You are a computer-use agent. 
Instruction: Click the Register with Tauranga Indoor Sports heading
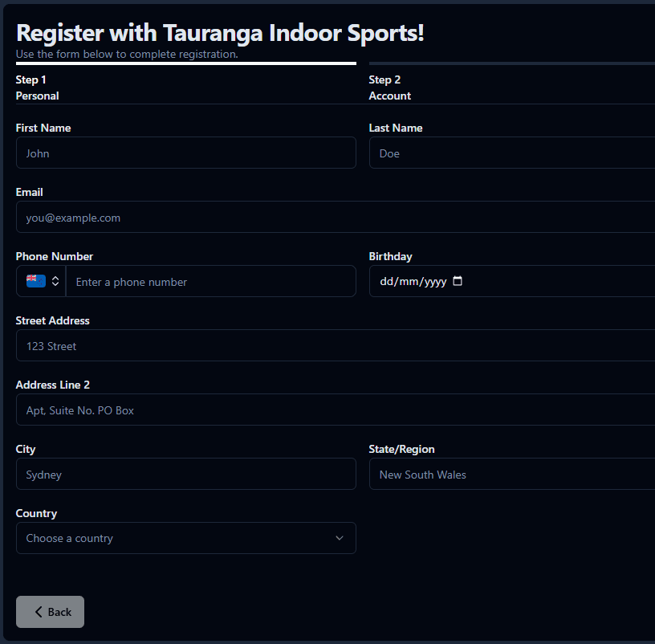220,33
